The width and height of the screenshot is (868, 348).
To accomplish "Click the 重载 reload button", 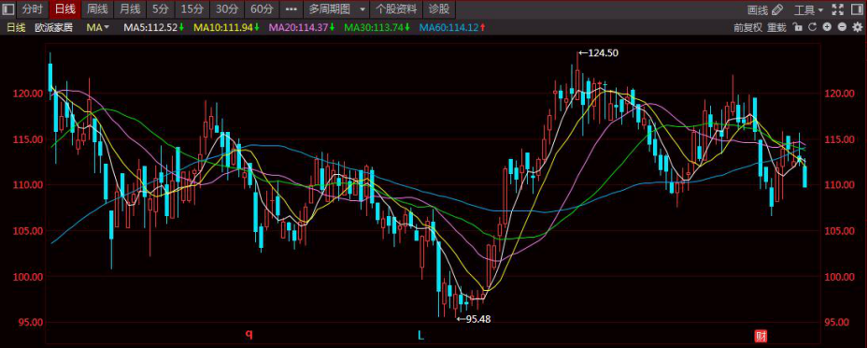I will pos(776,27).
